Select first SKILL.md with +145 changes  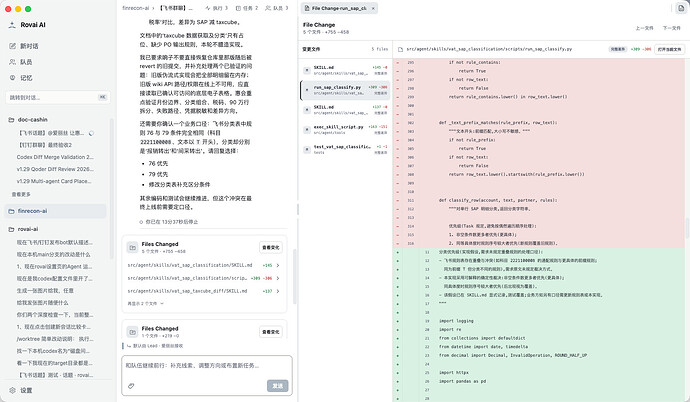click(345, 70)
